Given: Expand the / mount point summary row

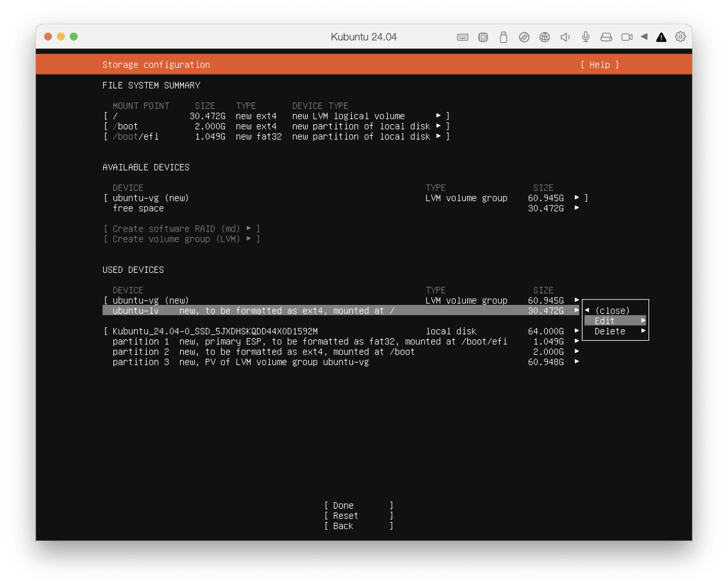Looking at the screenshot, I should (276, 116).
